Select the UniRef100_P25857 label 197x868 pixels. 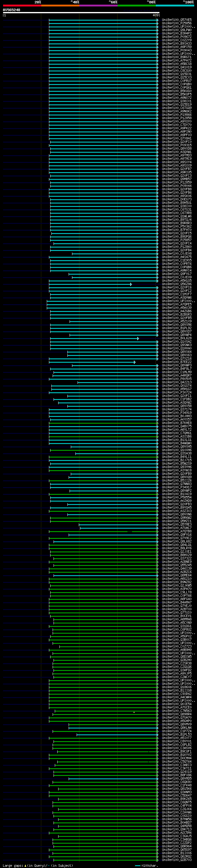tap(177, 240)
